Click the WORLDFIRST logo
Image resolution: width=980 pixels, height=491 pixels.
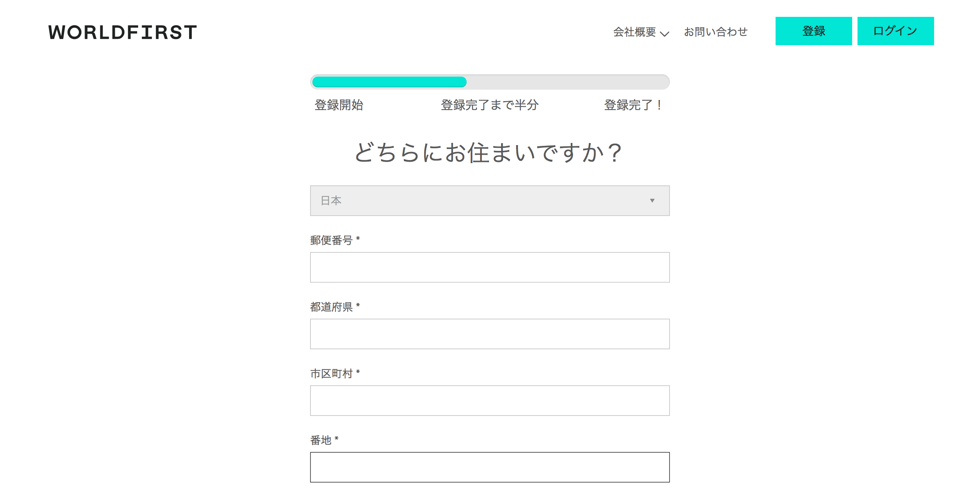coord(122,32)
